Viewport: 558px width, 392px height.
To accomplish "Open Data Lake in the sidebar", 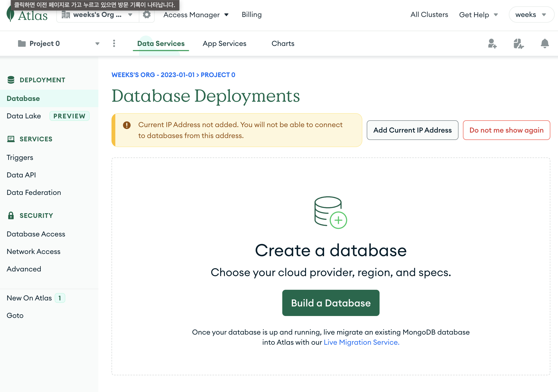I will [24, 116].
